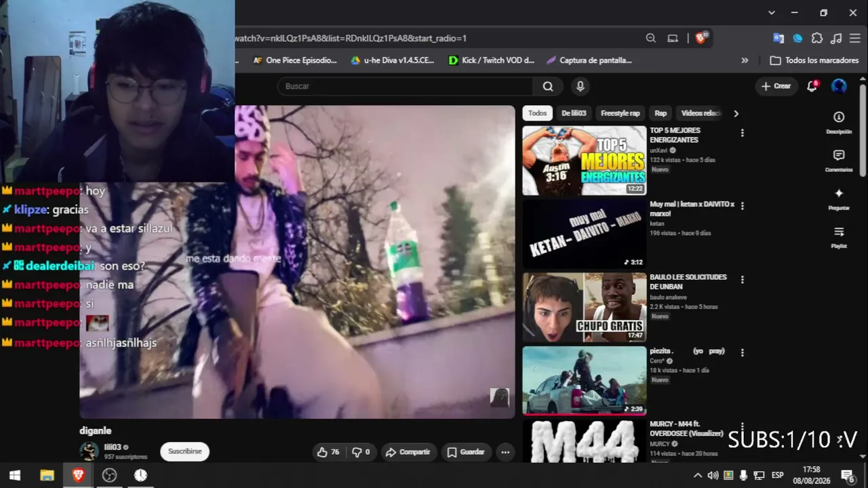Open the Brave hamburger main menu

[854, 39]
